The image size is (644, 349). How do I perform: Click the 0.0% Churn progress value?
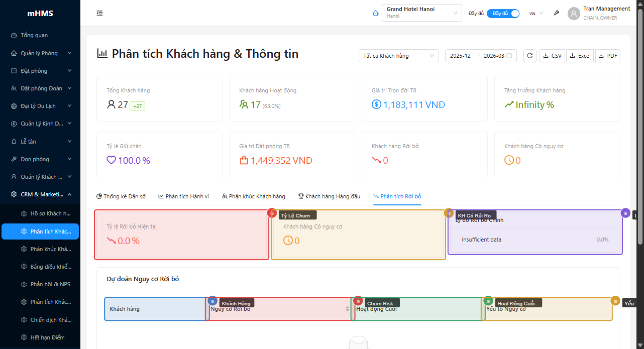click(602, 240)
